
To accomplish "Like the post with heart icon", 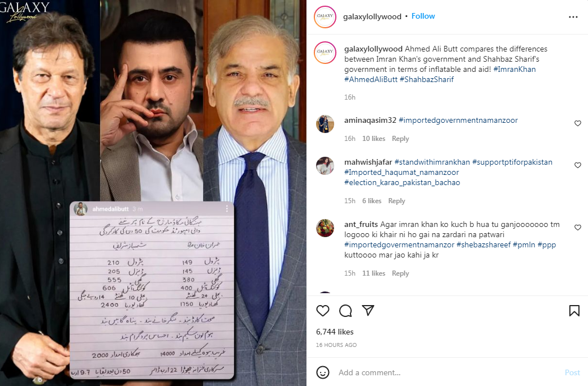I will click(x=322, y=311).
